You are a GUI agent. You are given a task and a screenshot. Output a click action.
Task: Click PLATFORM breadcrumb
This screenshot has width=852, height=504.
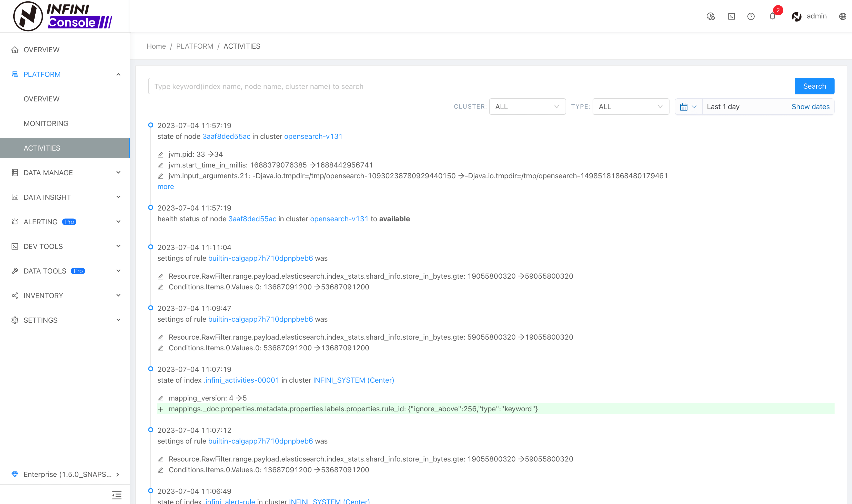coord(194,46)
